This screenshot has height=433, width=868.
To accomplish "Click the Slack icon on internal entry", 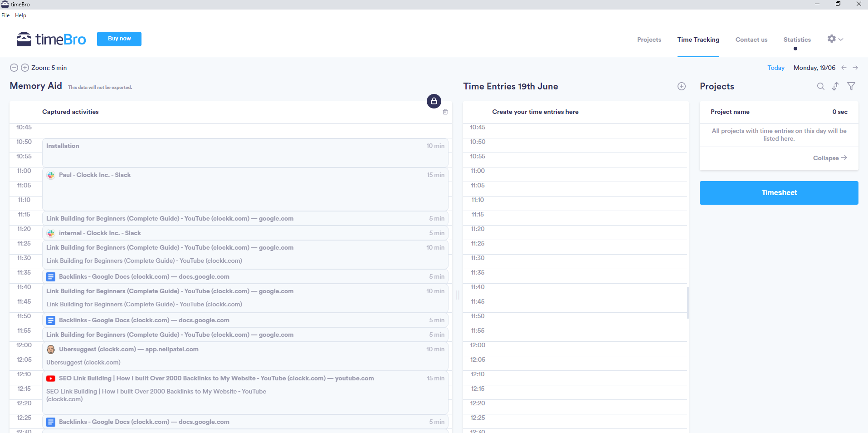I will point(51,233).
